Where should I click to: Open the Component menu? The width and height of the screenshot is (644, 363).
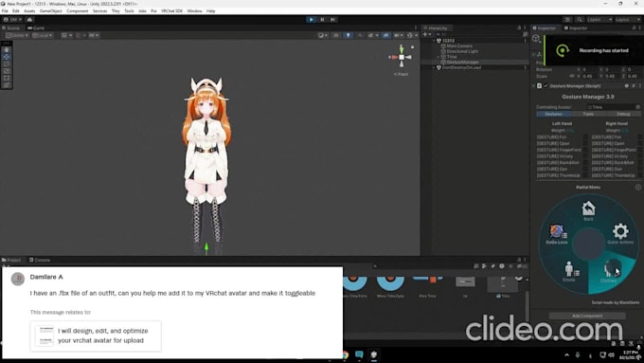78,11
